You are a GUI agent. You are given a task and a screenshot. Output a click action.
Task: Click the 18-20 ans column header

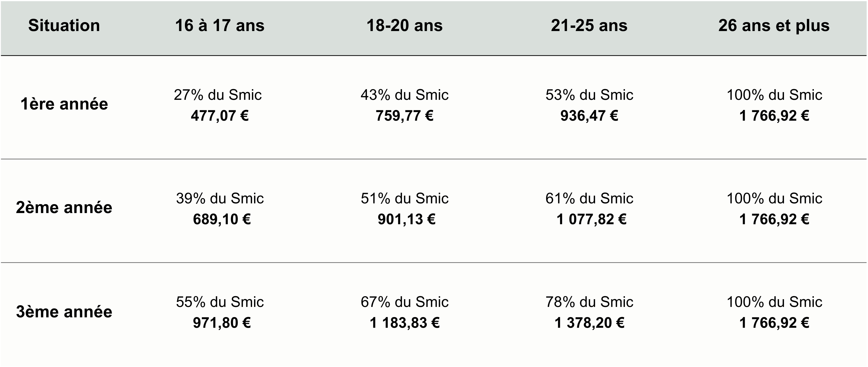click(404, 26)
